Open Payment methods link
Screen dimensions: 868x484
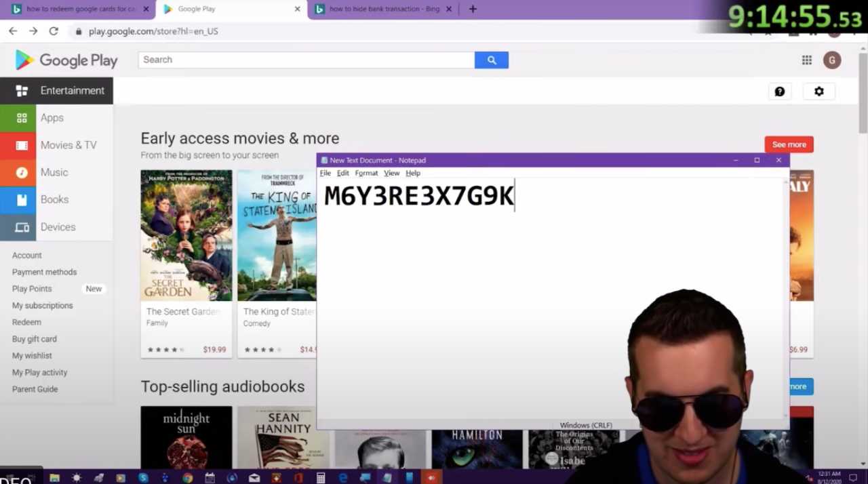[44, 272]
